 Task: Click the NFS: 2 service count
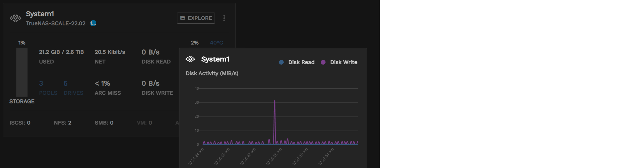[63, 123]
